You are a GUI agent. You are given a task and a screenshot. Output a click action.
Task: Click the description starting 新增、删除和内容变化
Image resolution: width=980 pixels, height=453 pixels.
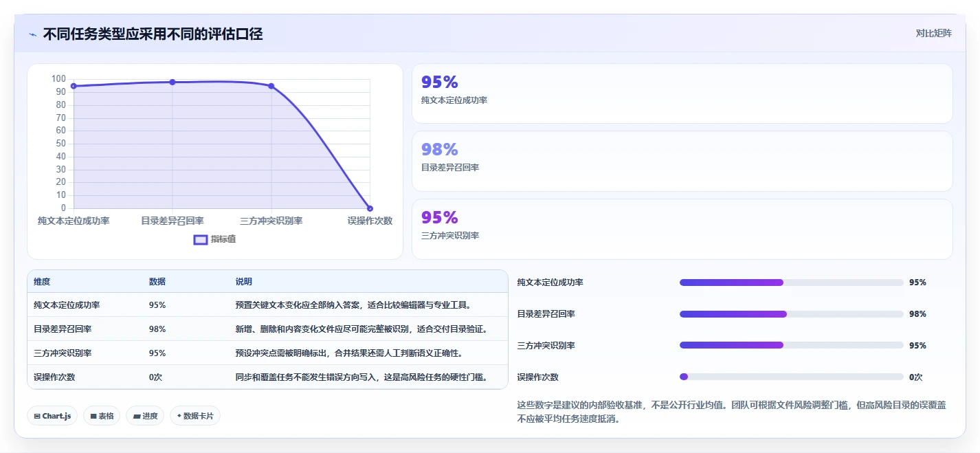tap(362, 329)
